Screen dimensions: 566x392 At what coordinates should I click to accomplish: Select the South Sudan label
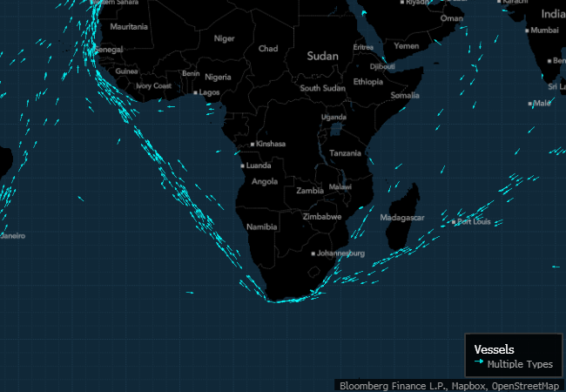(x=323, y=88)
